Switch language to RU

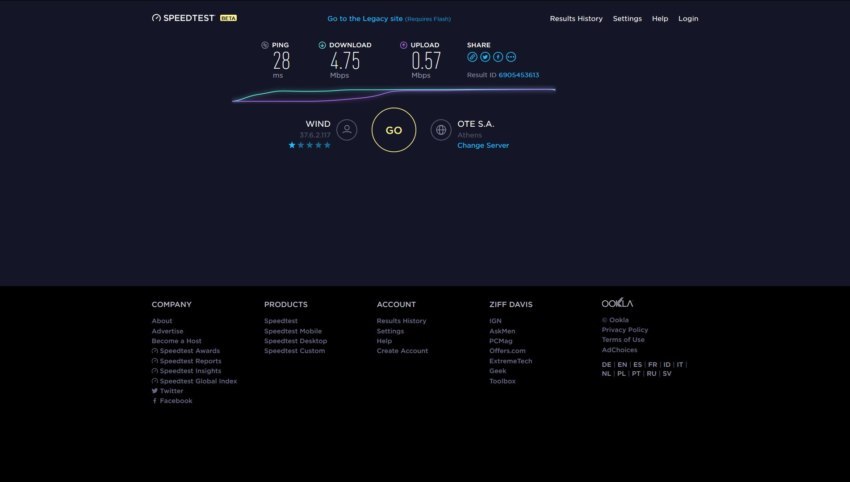pos(652,374)
